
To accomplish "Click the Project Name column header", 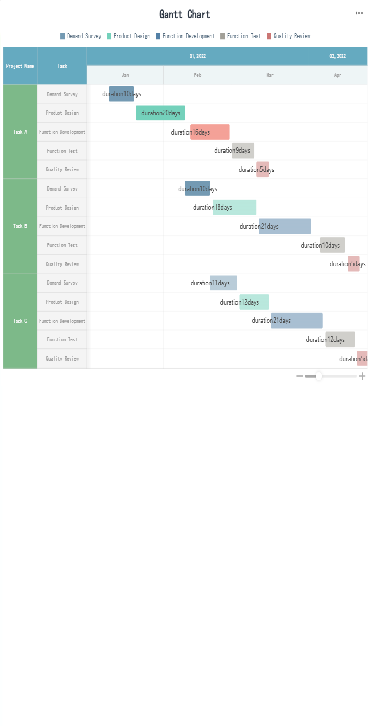I will point(20,66).
